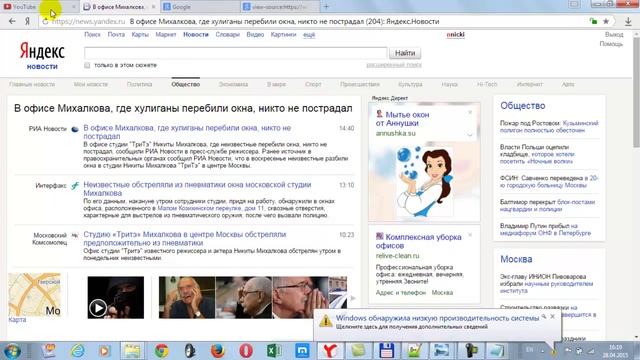The image size is (640, 360).
Task: Show next photos with the gallery arrow
Action: [x=353, y=298]
